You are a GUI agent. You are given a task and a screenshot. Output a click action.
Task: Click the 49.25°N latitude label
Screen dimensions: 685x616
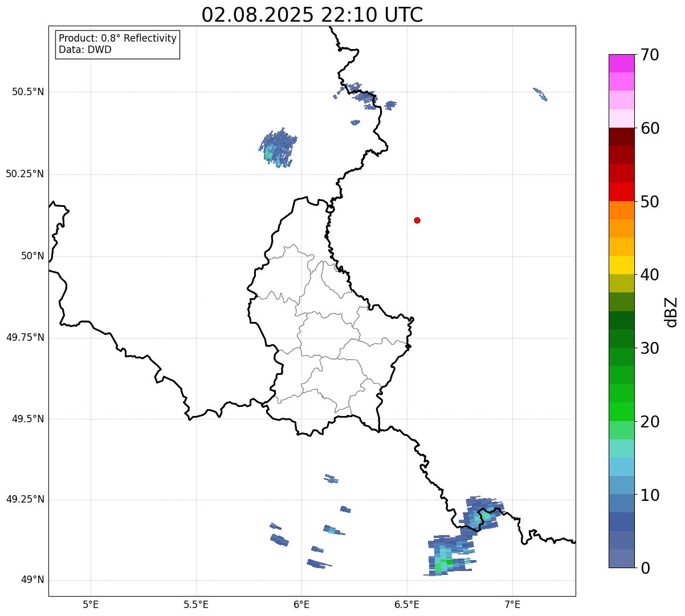coord(25,500)
